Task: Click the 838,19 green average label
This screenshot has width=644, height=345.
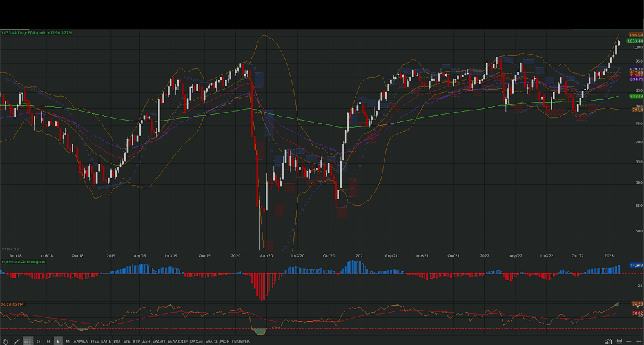Action: point(636,96)
